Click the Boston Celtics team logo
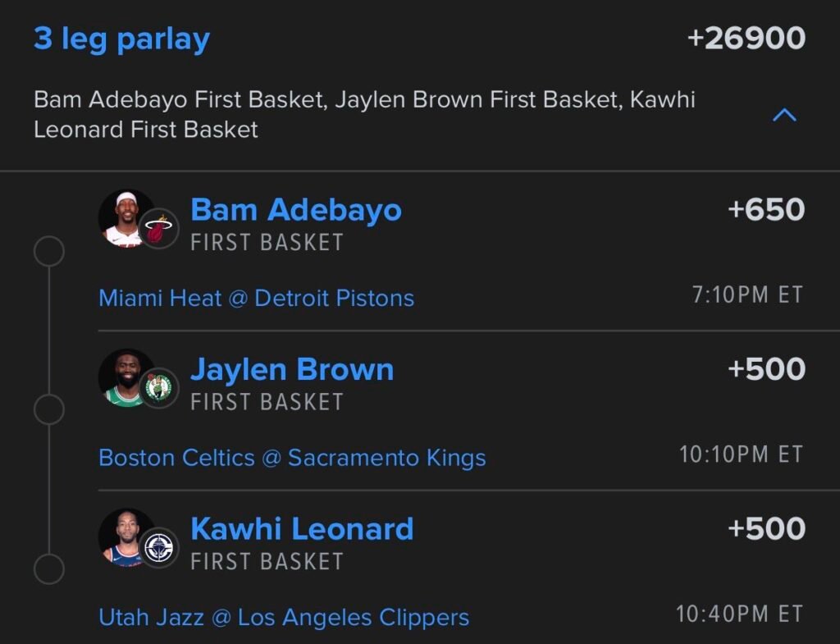This screenshot has height=644, width=840. 158,387
